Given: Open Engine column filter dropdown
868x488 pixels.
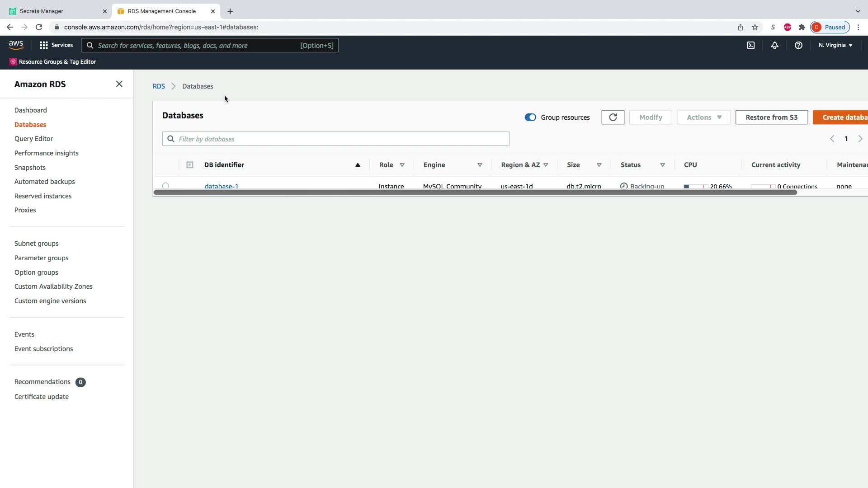Looking at the screenshot, I should (480, 165).
